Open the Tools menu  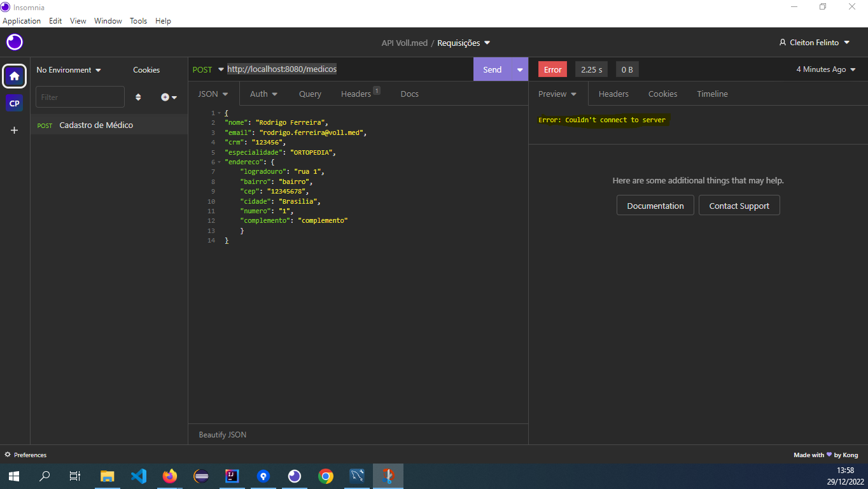138,21
